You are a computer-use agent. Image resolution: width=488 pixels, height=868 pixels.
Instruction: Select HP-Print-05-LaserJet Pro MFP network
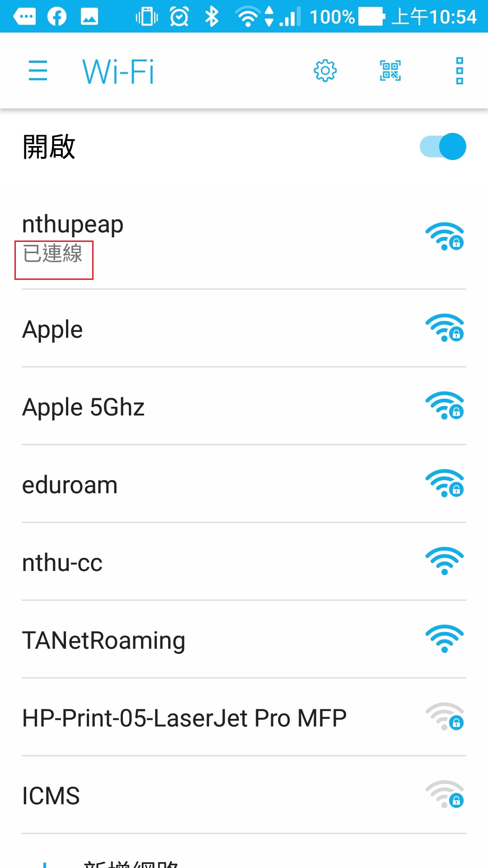click(x=244, y=717)
